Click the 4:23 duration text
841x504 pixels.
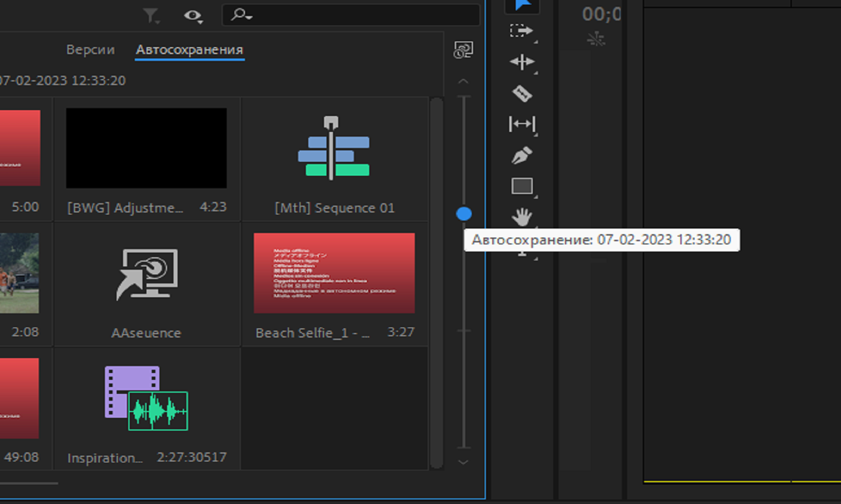point(213,207)
